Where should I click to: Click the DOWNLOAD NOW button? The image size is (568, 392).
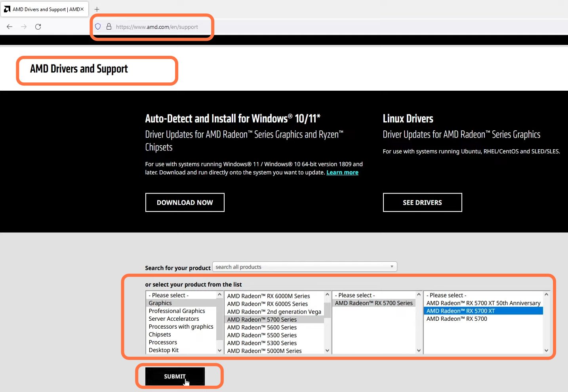pyautogui.click(x=185, y=202)
